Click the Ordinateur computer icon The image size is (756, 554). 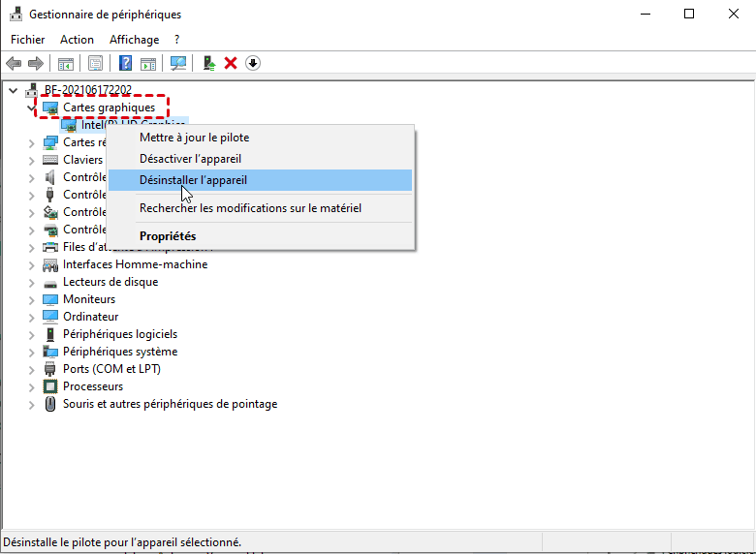pyautogui.click(x=50, y=317)
